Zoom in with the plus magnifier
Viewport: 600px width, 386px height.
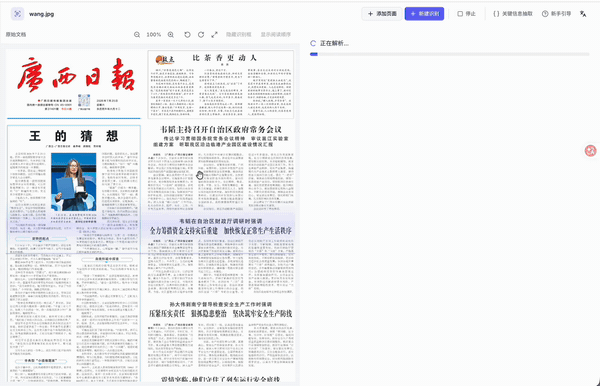pyautogui.click(x=171, y=34)
